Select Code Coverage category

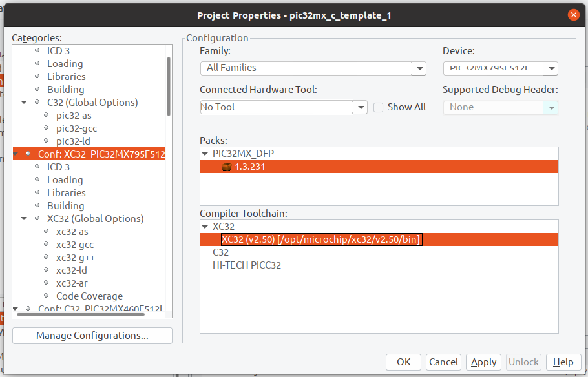coord(90,296)
